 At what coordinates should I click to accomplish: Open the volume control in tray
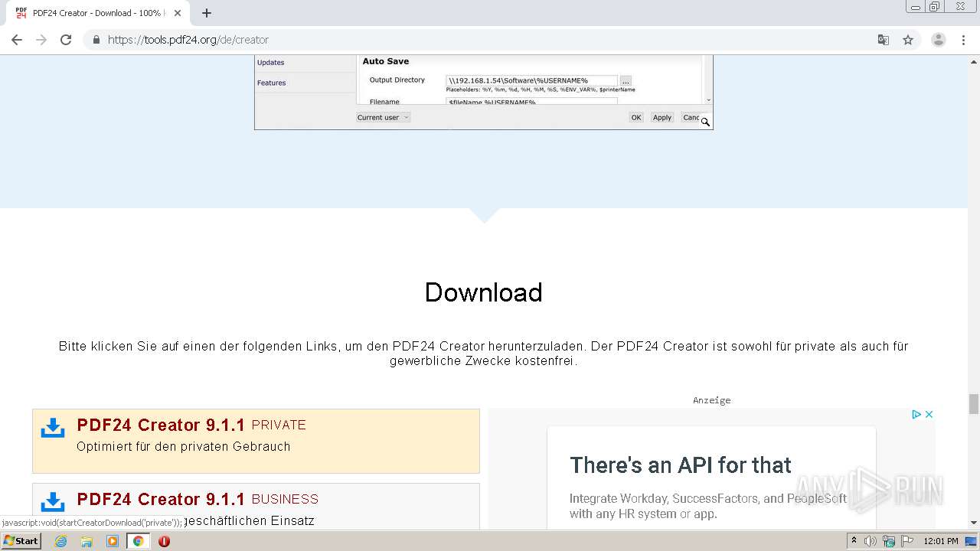pyautogui.click(x=871, y=541)
